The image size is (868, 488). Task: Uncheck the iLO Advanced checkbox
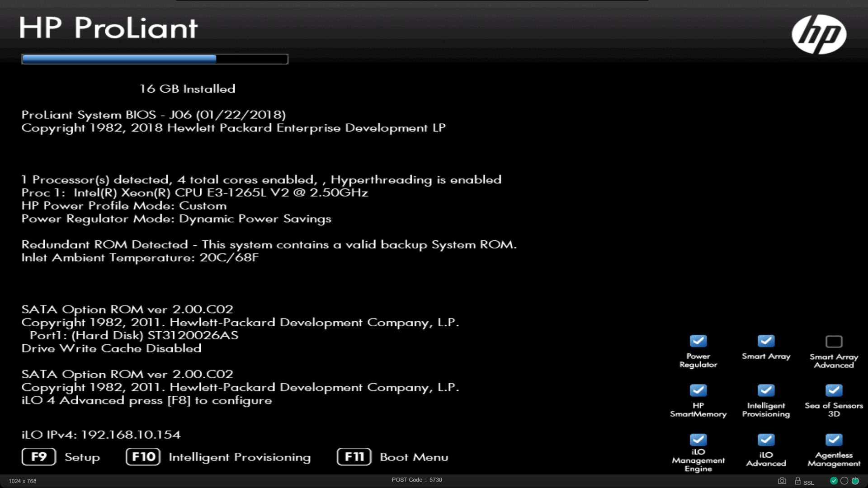(x=766, y=439)
